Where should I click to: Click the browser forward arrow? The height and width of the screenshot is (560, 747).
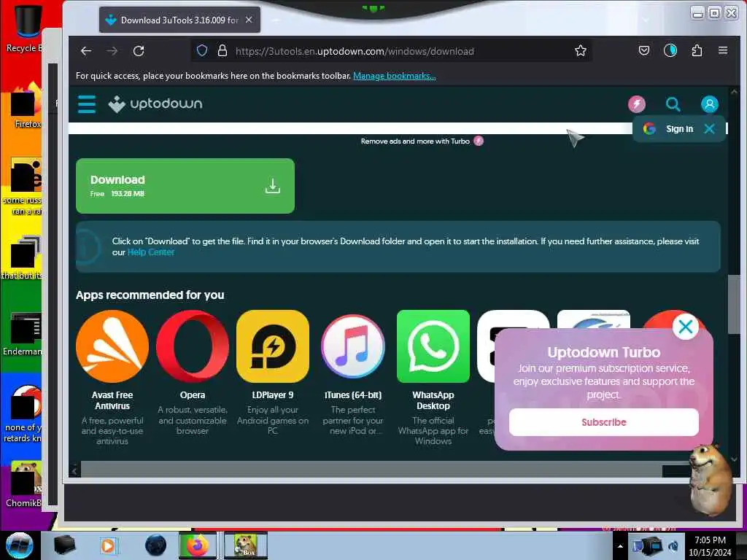click(x=112, y=51)
